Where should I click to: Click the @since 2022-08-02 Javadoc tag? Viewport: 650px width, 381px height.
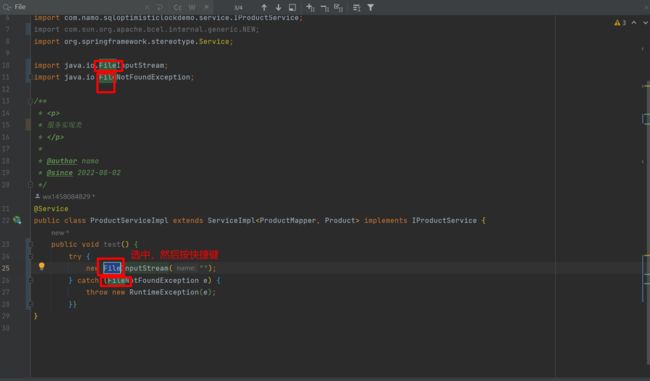tap(83, 173)
